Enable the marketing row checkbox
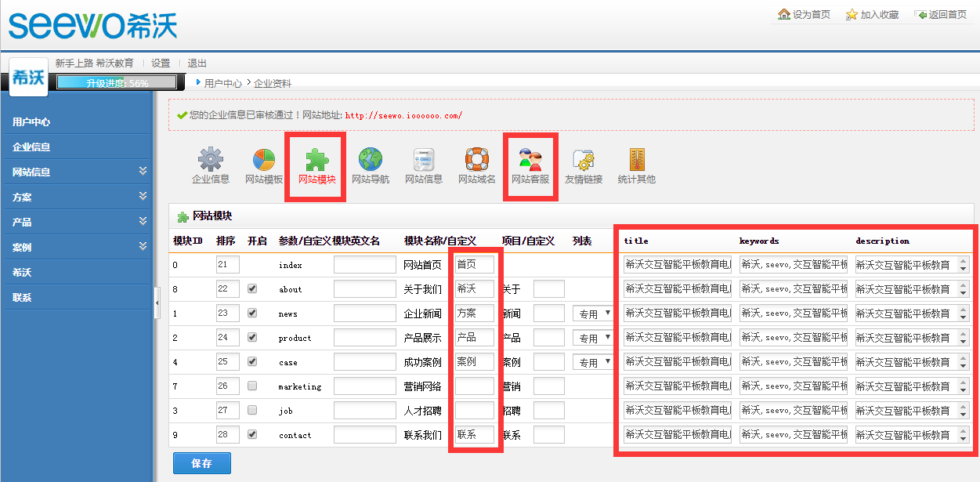Viewport: 980px width, 482px height. click(252, 386)
